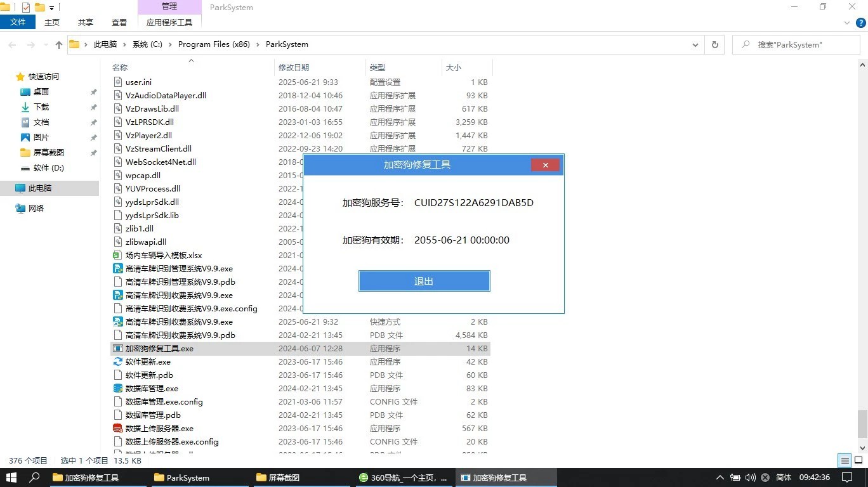Switch to details view in the status bar
This screenshot has width=868, height=487.
pyautogui.click(x=845, y=461)
